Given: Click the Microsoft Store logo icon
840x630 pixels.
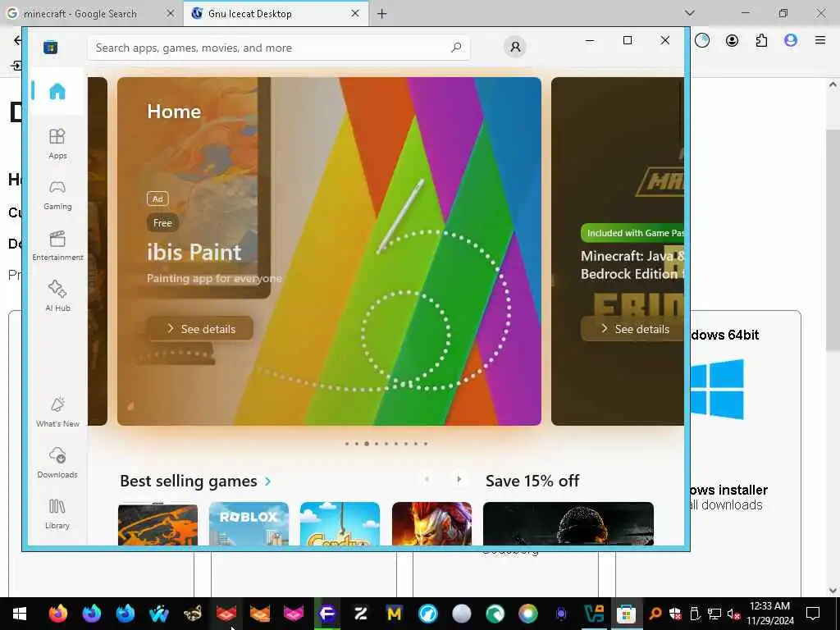Looking at the screenshot, I should point(50,47).
